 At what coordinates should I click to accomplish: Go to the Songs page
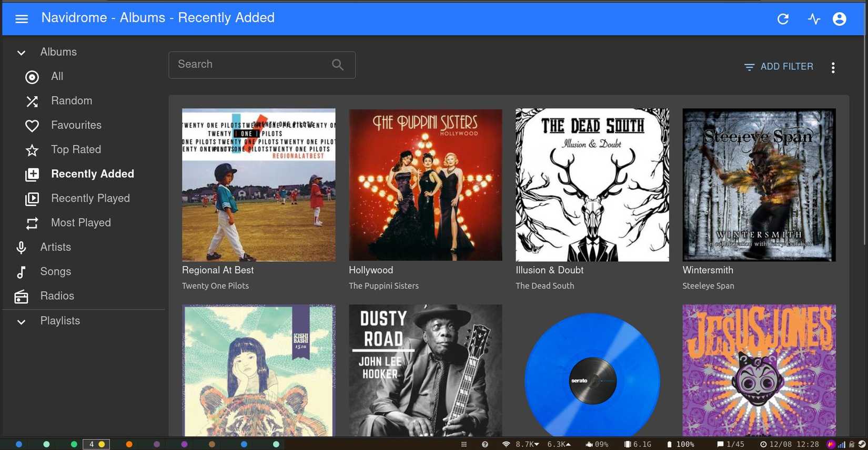pyautogui.click(x=56, y=271)
